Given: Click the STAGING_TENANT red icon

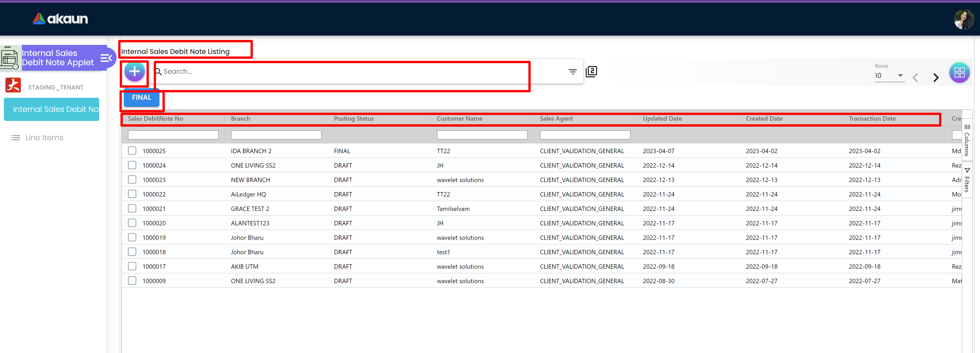Looking at the screenshot, I should [x=13, y=85].
